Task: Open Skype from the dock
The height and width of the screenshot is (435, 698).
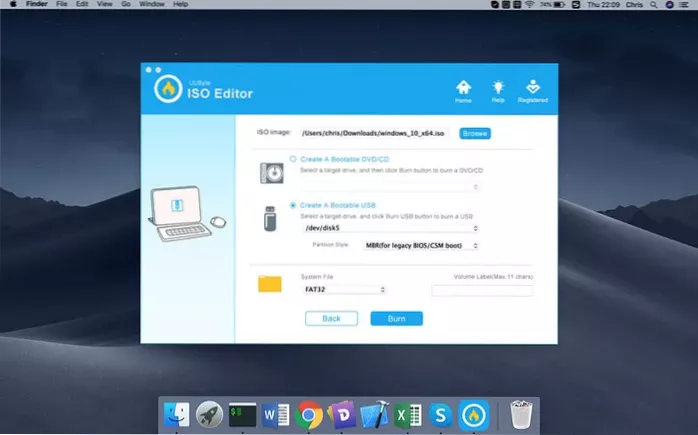Action: [440, 413]
